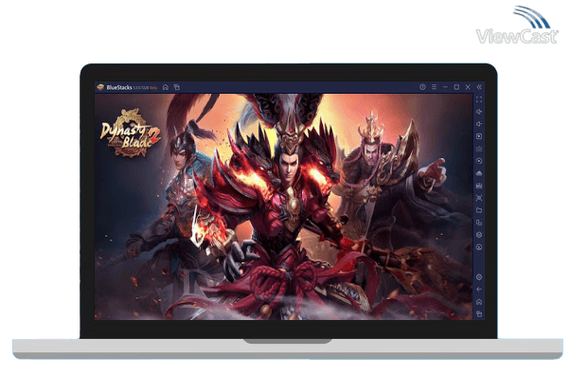Click the BlueStacks logo in the title bar
This screenshot has height=392, width=570.
click(100, 87)
